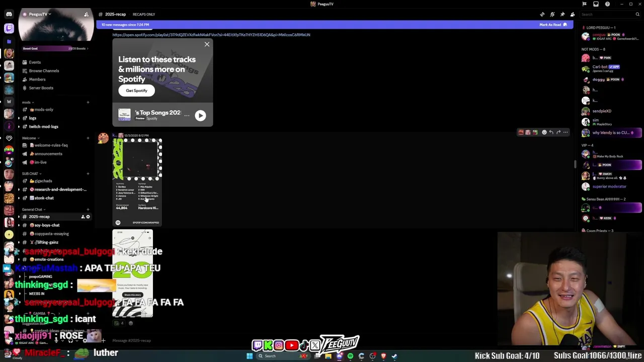This screenshot has width=644, height=362.
Task: Open More options on hovered message
Action: click(x=565, y=132)
